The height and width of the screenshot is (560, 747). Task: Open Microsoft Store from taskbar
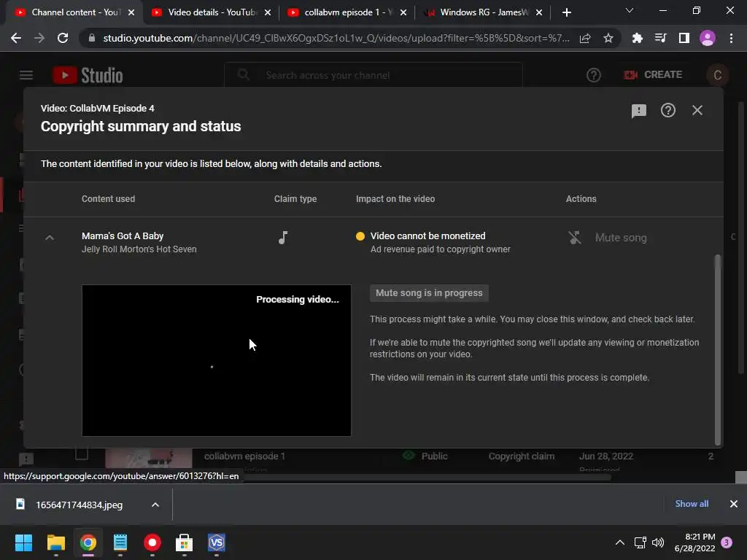[x=185, y=542]
